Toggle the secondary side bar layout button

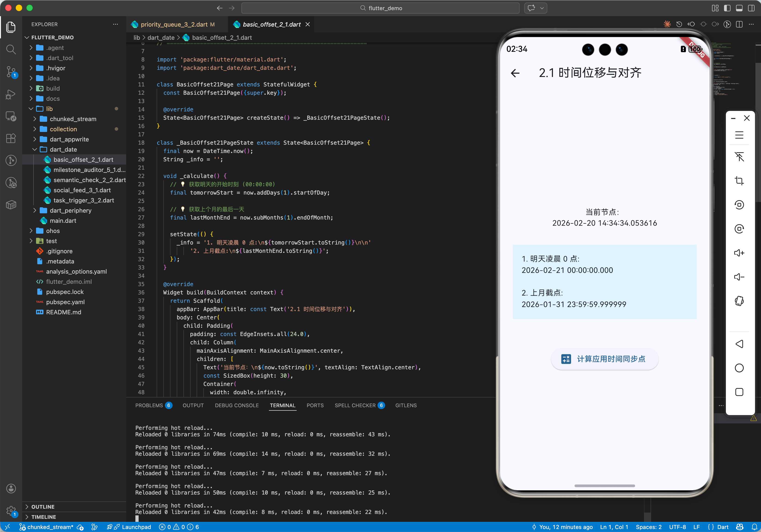[x=751, y=8]
